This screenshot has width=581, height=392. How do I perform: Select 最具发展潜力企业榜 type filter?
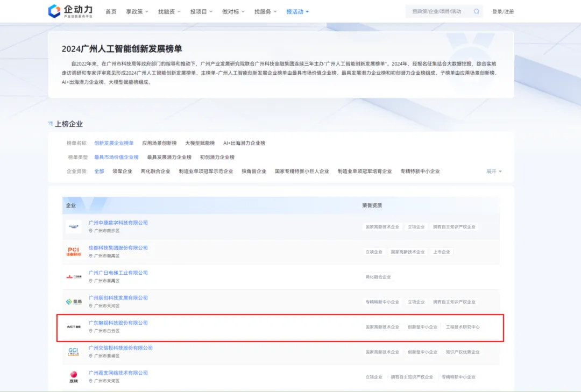point(169,157)
